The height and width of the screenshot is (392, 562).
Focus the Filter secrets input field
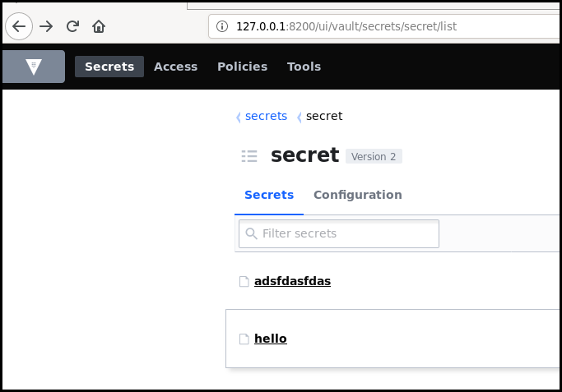[x=339, y=233]
